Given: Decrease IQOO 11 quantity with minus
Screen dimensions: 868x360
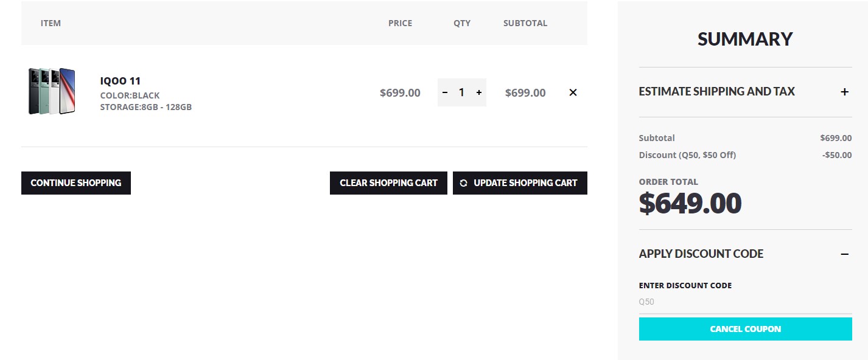Looking at the screenshot, I should 445,92.
